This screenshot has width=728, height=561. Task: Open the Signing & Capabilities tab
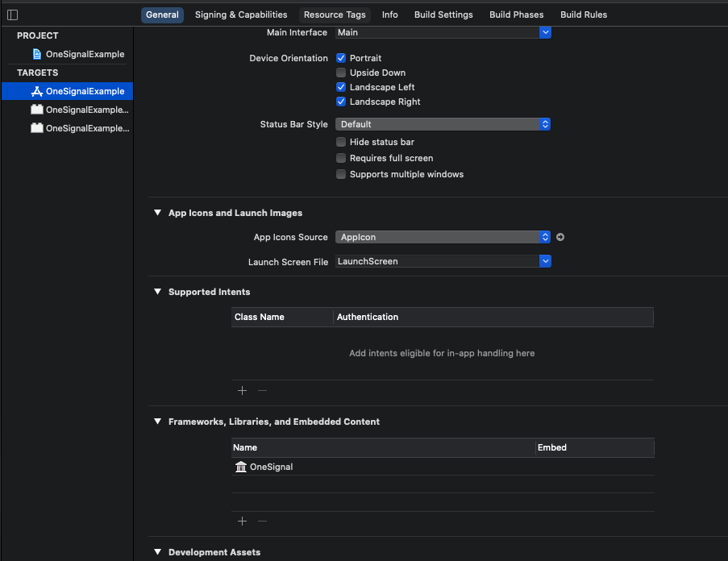click(241, 15)
